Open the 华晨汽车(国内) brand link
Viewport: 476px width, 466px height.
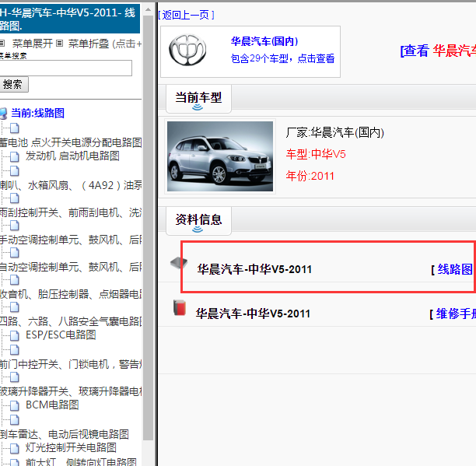(264, 41)
